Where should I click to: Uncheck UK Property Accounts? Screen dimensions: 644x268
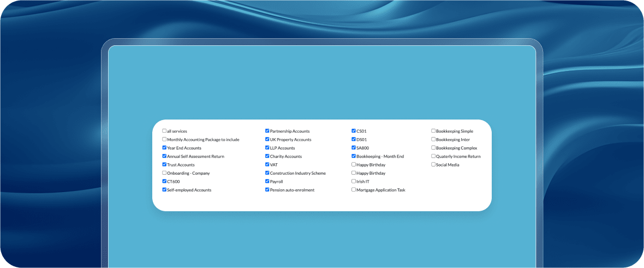pyautogui.click(x=267, y=139)
